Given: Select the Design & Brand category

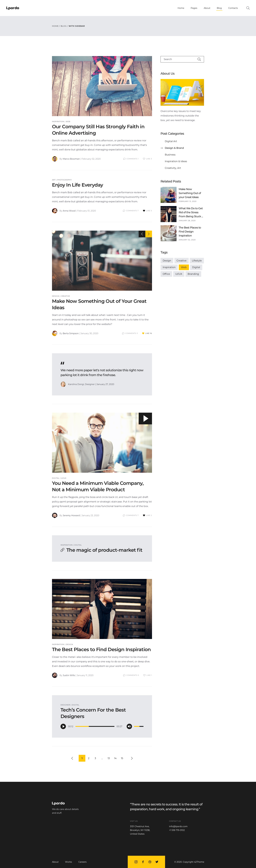Looking at the screenshot, I should [174, 148].
